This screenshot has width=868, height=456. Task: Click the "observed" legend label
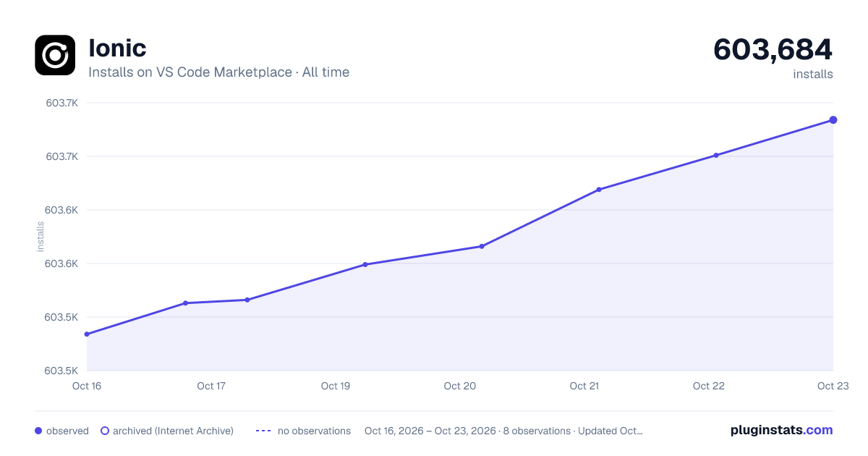[67, 431]
